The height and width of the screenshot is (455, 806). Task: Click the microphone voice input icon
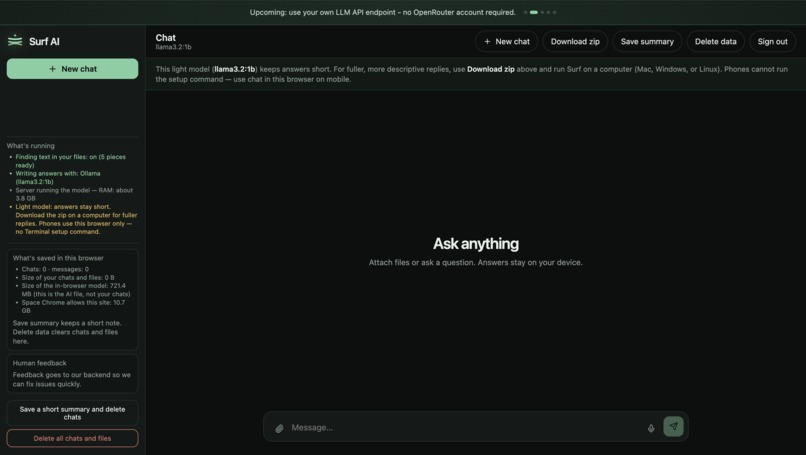(651, 428)
